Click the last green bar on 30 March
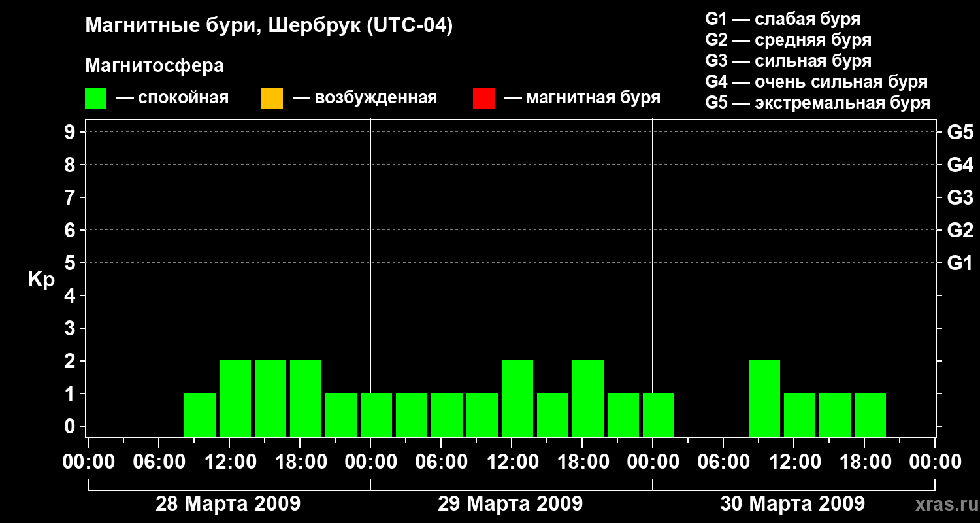Image resolution: width=980 pixels, height=523 pixels. (870, 414)
